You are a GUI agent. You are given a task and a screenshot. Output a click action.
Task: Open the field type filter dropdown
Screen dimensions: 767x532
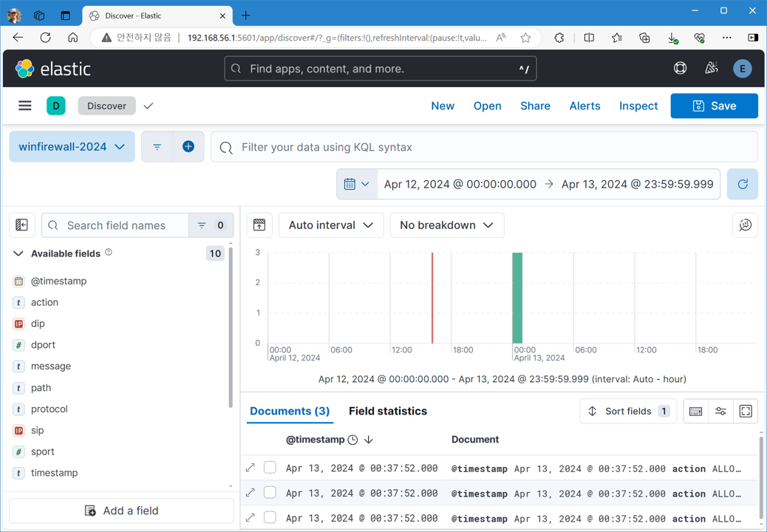pos(211,225)
